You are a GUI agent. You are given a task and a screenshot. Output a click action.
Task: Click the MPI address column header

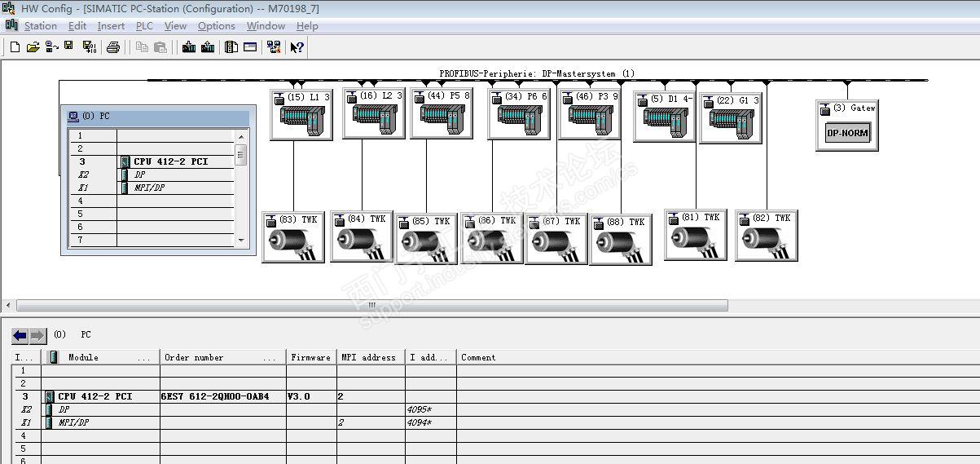(371, 357)
